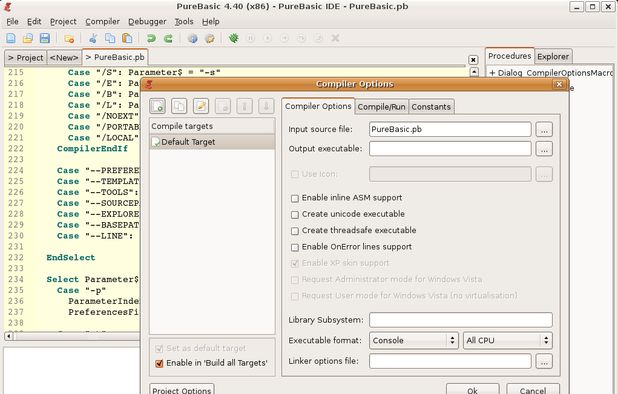
Task: Copy selection using the toolbar copy icon
Action: click(110, 38)
